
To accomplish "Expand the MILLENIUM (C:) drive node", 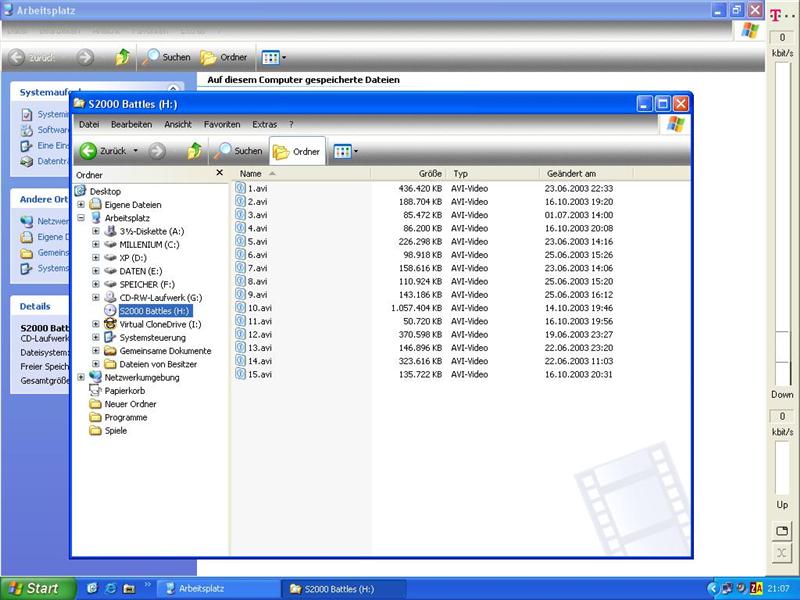I will 96,244.
